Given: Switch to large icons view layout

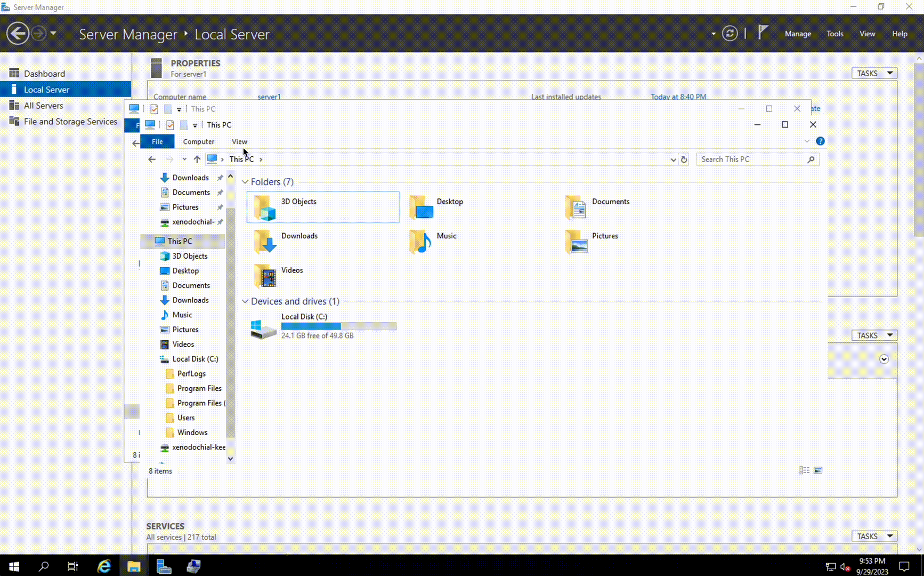Looking at the screenshot, I should click(x=818, y=470).
